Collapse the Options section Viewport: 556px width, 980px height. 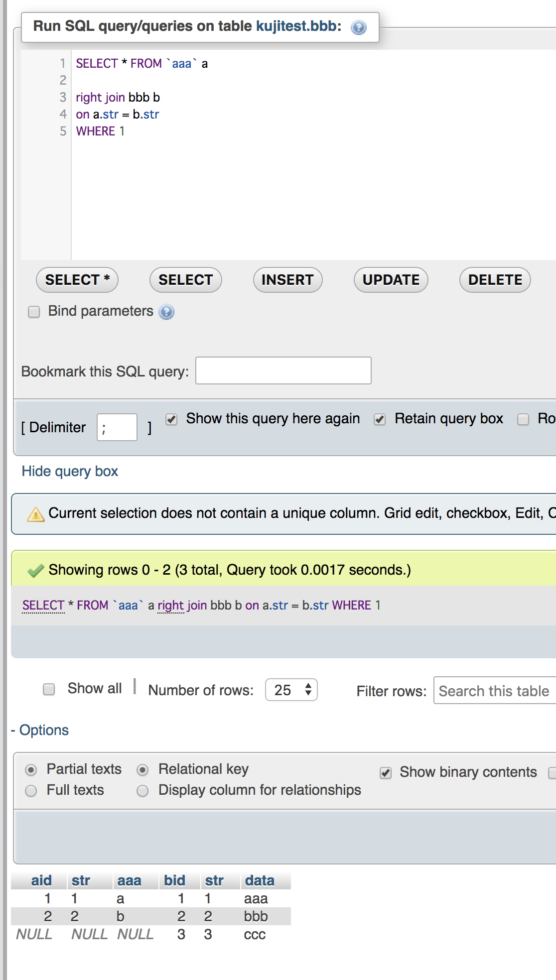pyautogui.click(x=40, y=730)
